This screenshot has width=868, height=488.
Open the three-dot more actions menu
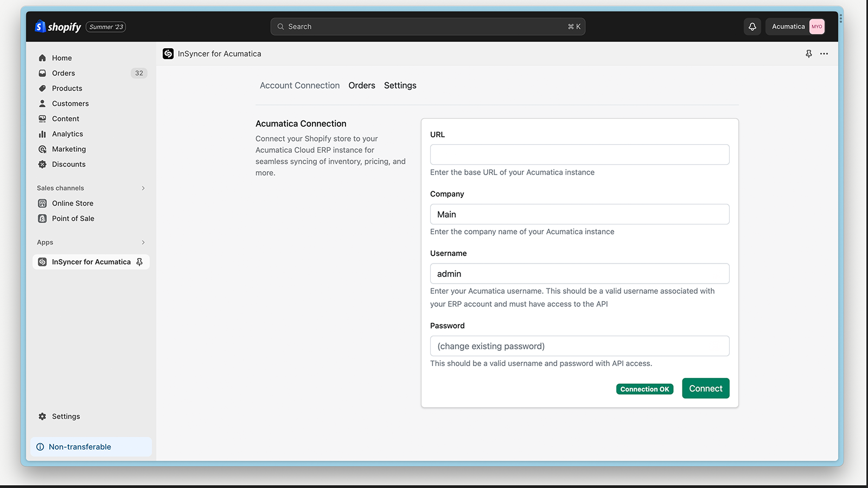tap(824, 54)
